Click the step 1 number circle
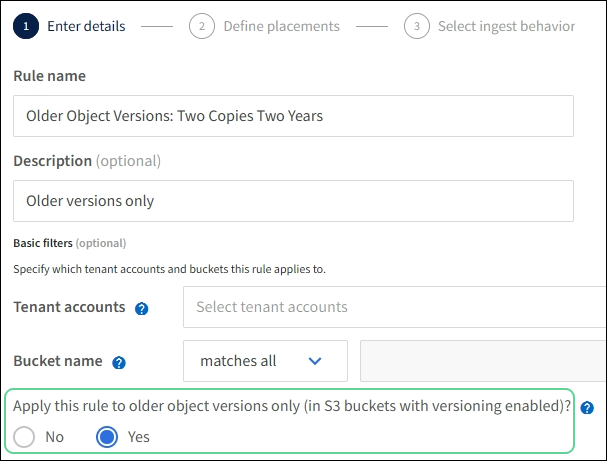607x461 pixels. [x=26, y=26]
